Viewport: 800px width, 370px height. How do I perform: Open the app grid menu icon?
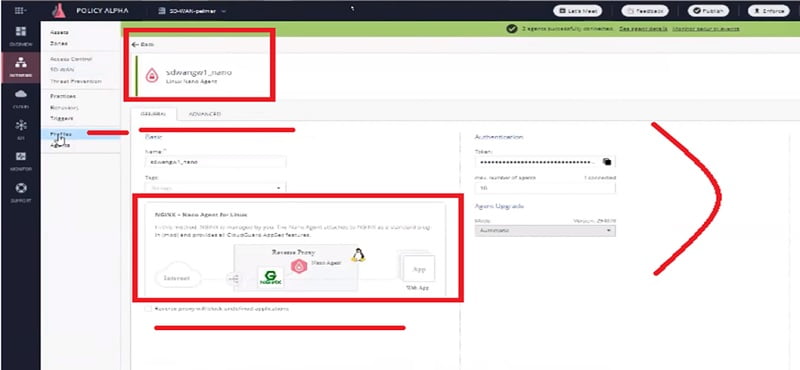click(x=20, y=10)
